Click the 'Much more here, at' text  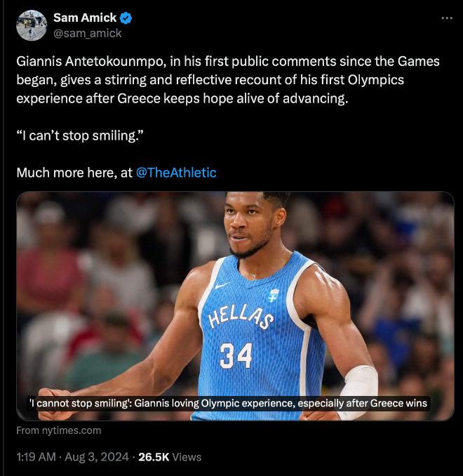click(74, 173)
